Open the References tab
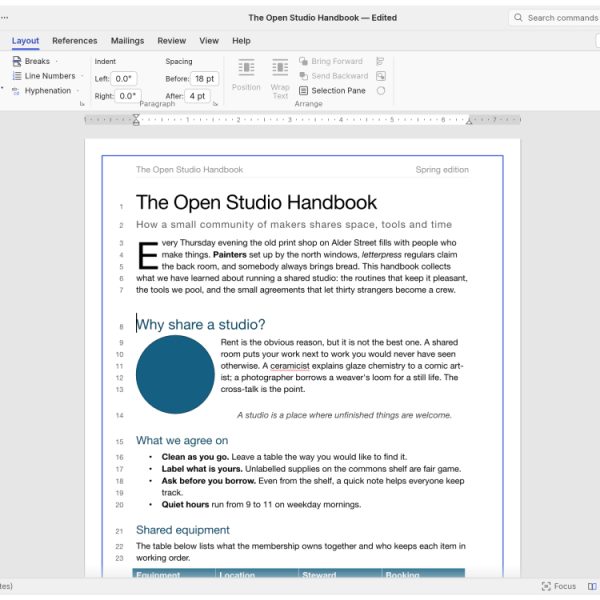The width and height of the screenshot is (600, 600). pos(75,41)
